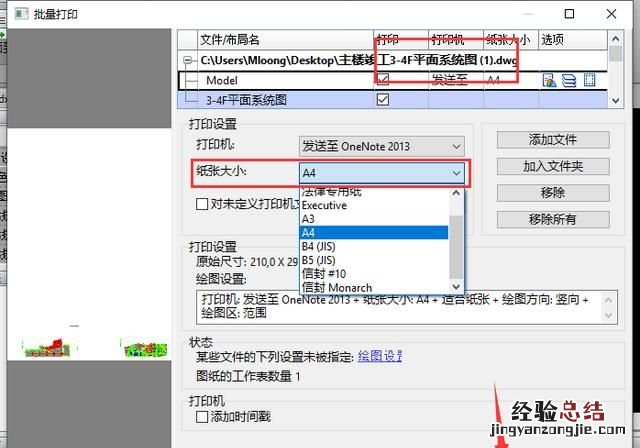The width and height of the screenshot is (640, 448).
Task: Open the 绘图设置 status link
Action: [x=380, y=356]
